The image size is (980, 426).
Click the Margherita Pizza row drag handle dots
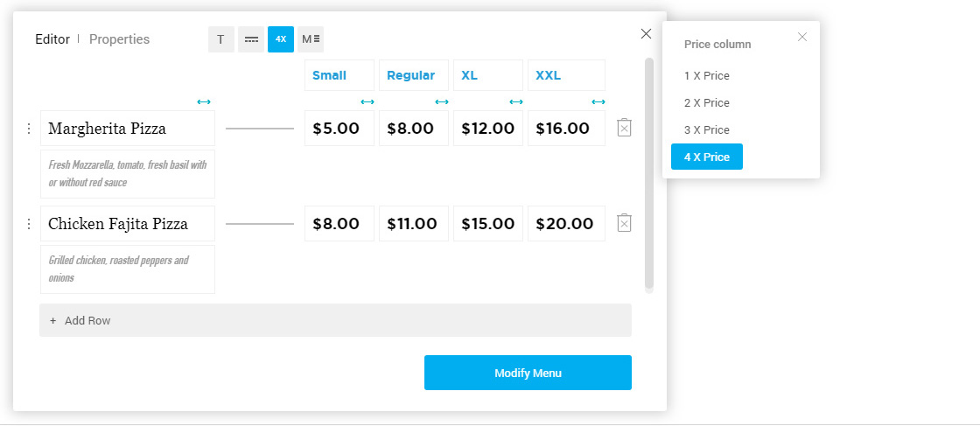point(28,129)
